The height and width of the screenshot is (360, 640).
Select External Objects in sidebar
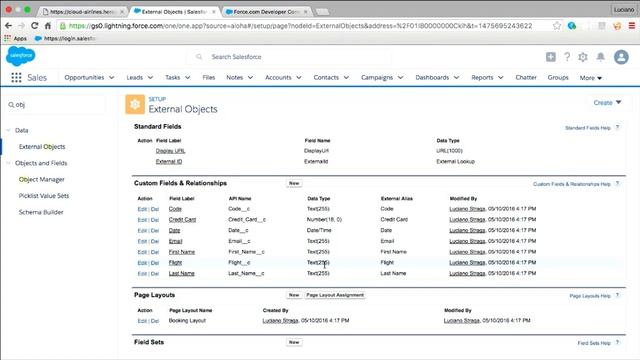pos(42,147)
